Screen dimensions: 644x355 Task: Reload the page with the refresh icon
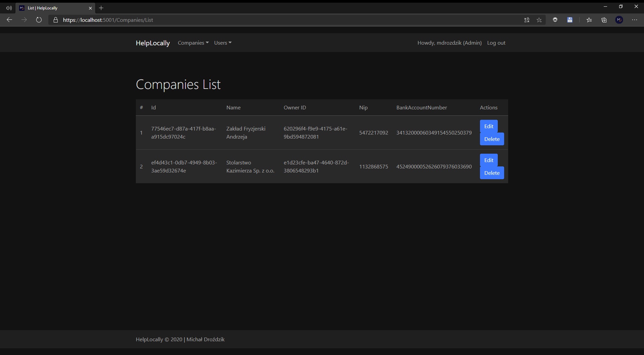point(39,20)
